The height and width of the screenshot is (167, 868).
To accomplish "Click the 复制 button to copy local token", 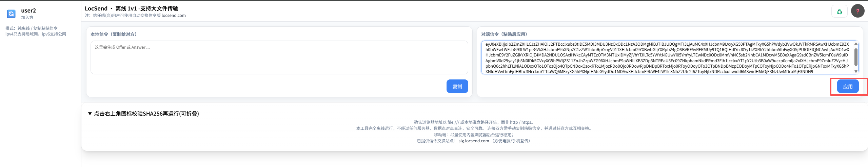I will (x=457, y=86).
